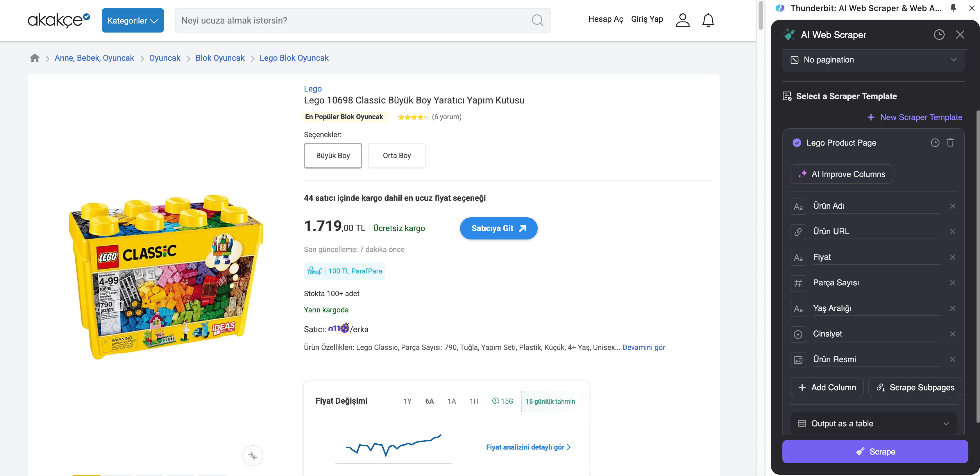Delete the Lego Product Page template via trash icon
The image size is (980, 476).
pyautogui.click(x=950, y=143)
